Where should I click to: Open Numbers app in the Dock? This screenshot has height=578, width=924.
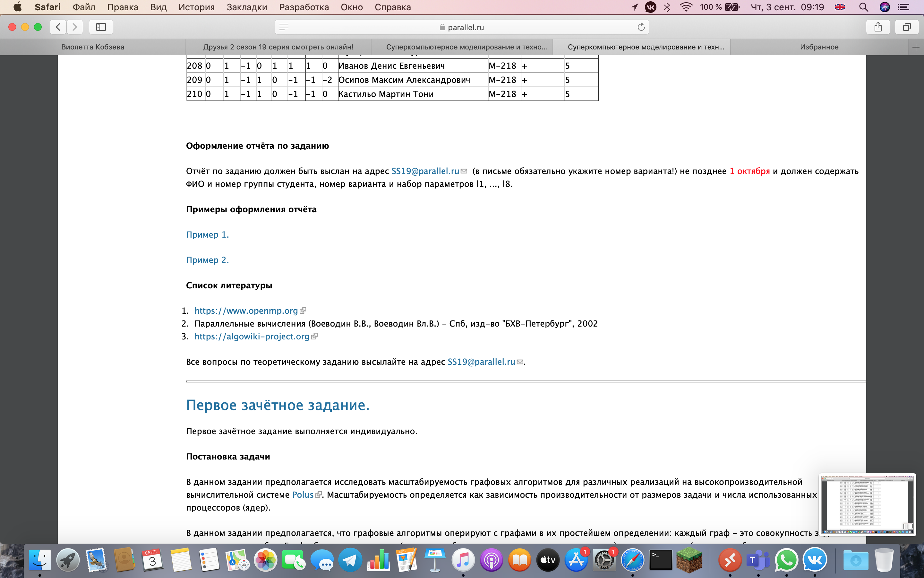click(x=378, y=560)
